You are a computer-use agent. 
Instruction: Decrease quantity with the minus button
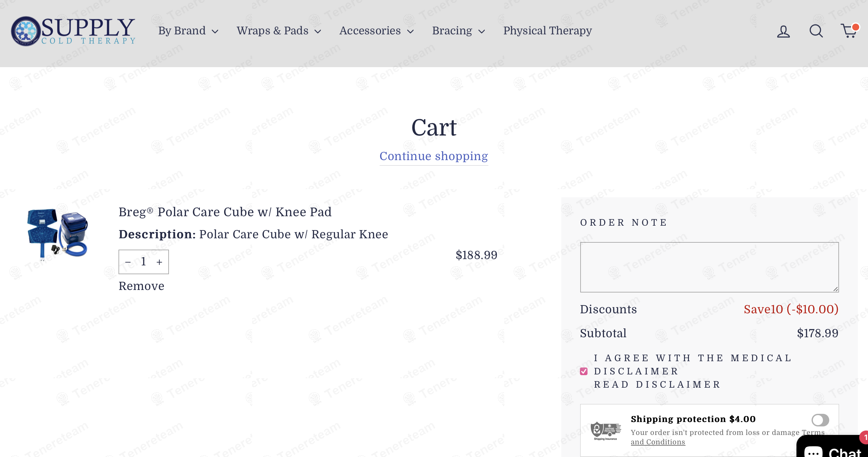[x=128, y=262]
